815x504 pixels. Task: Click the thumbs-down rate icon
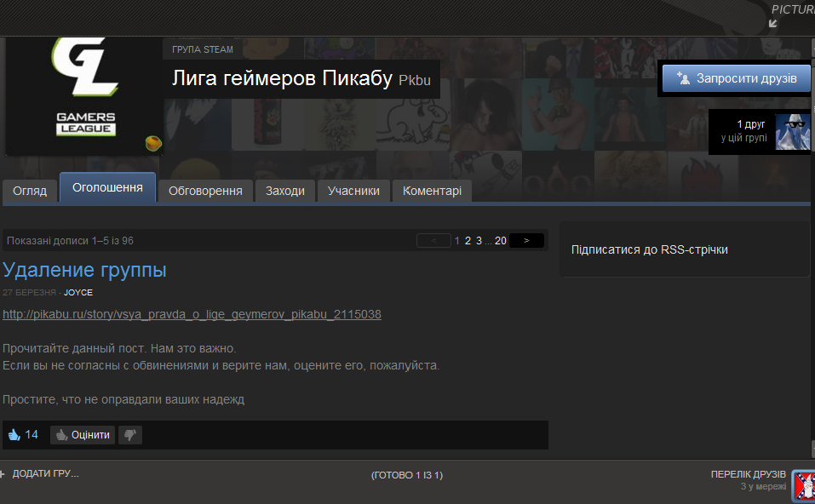[129, 435]
